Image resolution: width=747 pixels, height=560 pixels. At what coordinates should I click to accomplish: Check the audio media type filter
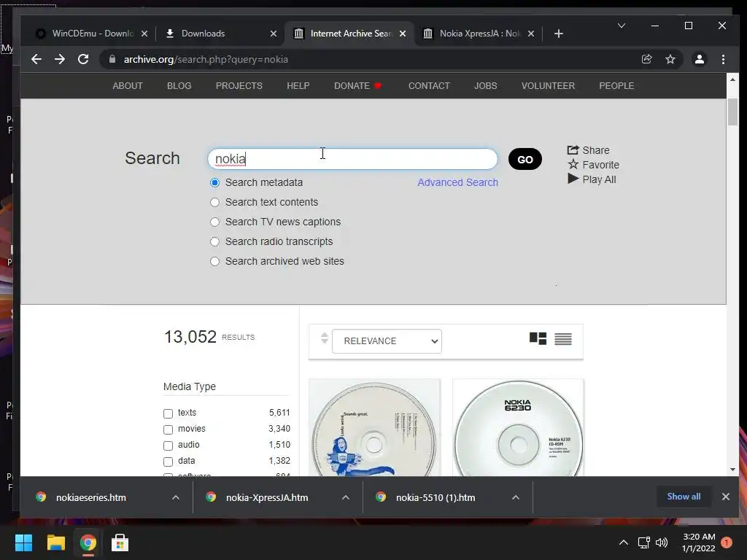tap(169, 446)
